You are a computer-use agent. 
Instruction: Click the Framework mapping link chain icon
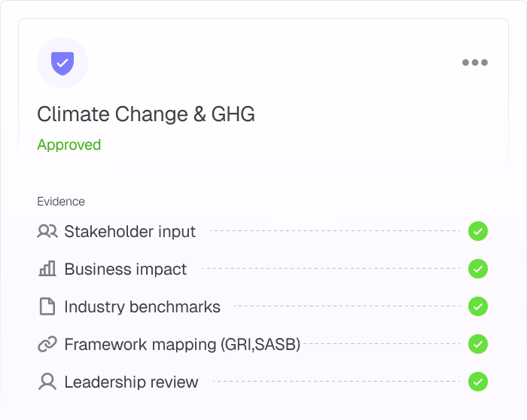47,345
